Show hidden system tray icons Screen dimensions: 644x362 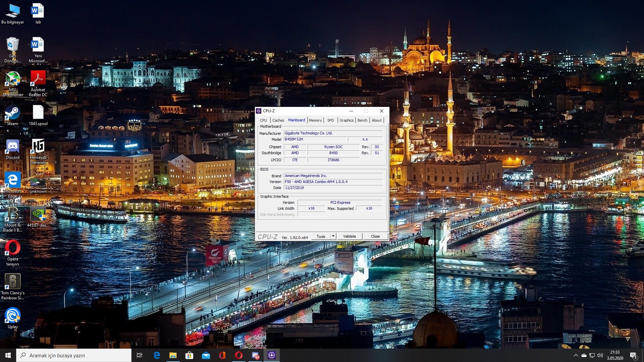pyautogui.click(x=576, y=355)
